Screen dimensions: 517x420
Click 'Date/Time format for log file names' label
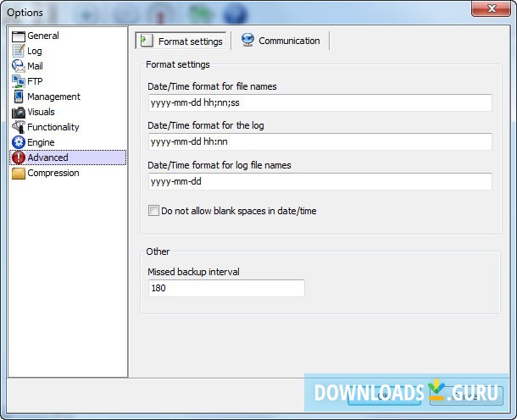point(219,165)
